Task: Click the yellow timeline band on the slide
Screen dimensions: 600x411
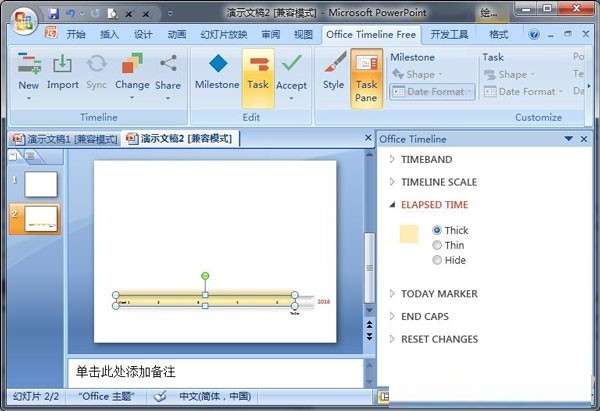Action: [x=205, y=302]
